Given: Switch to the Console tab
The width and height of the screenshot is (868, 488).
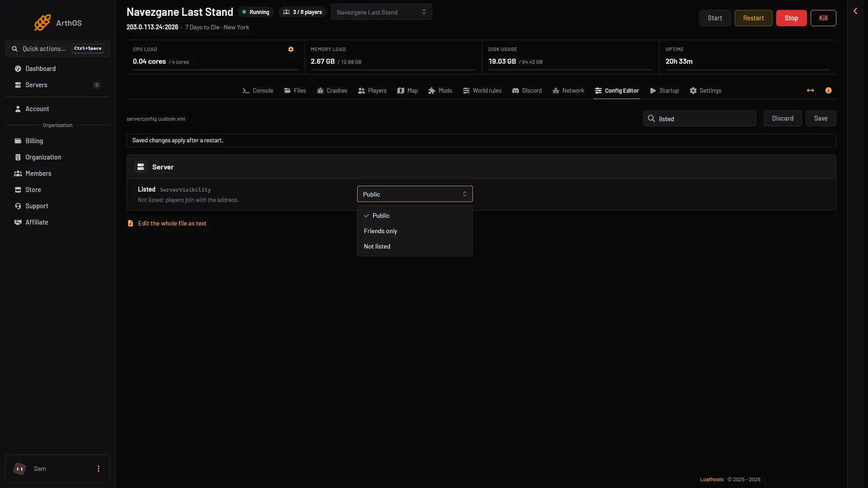Looking at the screenshot, I should pyautogui.click(x=258, y=90).
